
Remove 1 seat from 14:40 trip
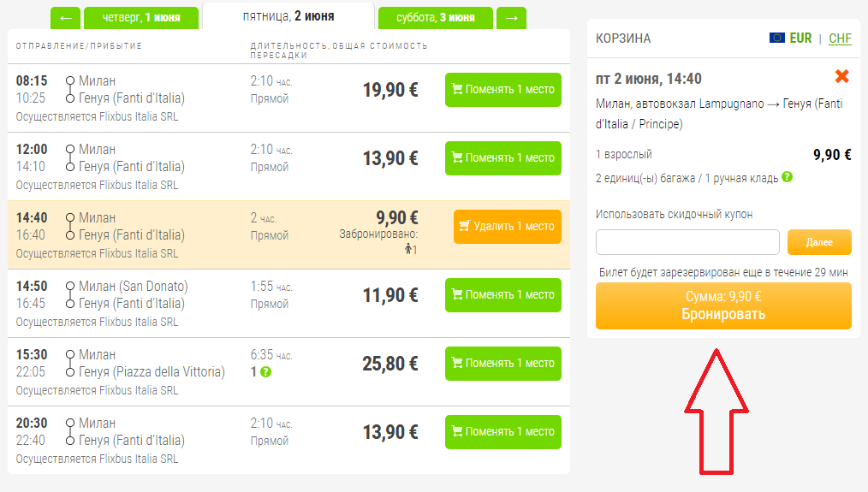pyautogui.click(x=508, y=227)
